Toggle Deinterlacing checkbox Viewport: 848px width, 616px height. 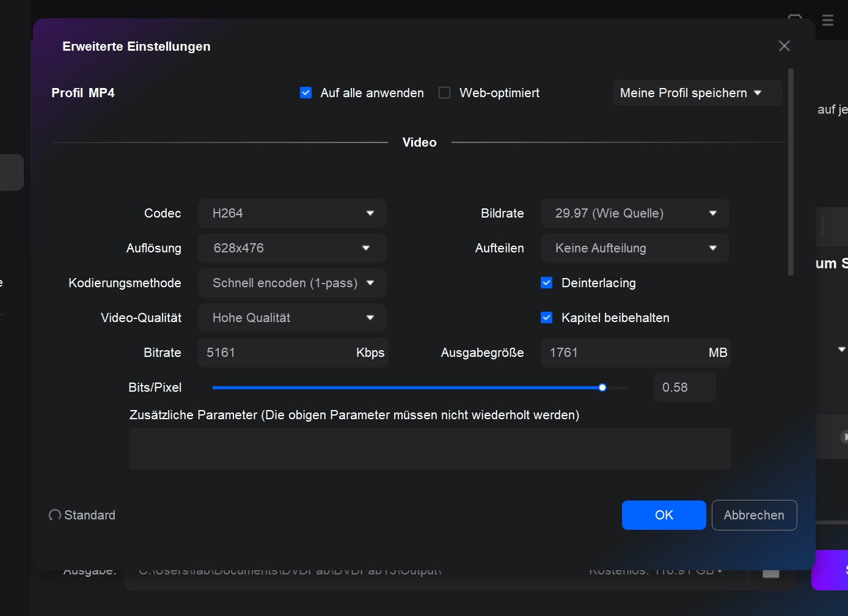(547, 283)
